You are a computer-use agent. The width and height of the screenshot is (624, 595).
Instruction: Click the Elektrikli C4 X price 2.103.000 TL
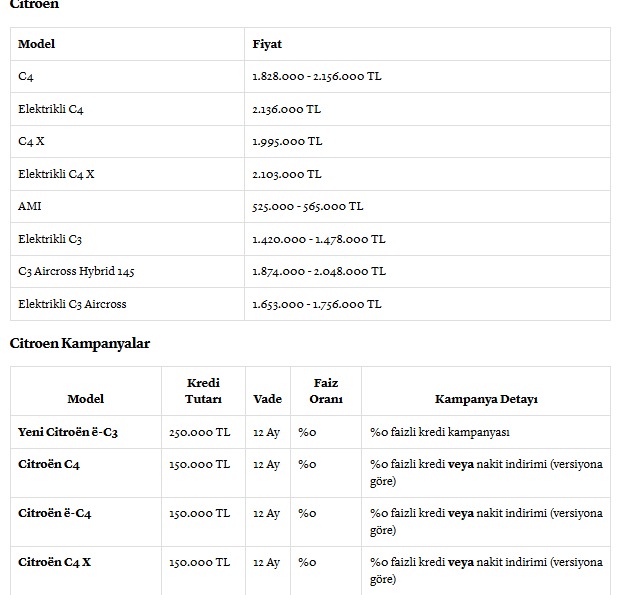coord(287,174)
